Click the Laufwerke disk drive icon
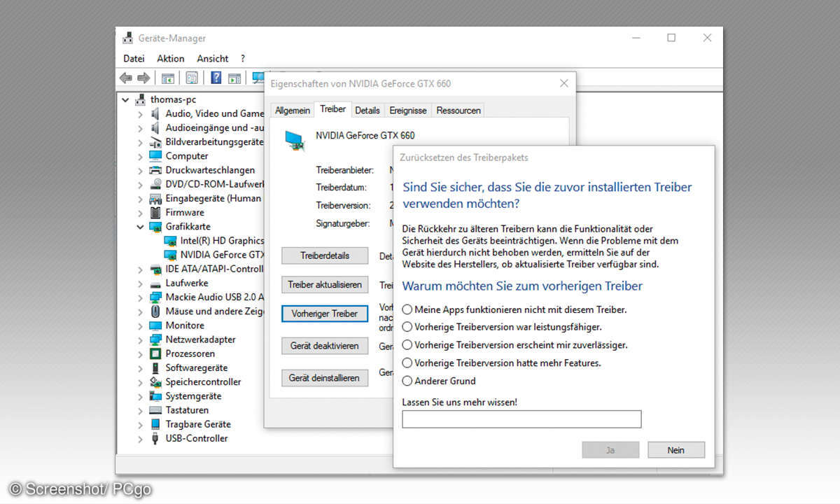This screenshot has height=504, width=840. [155, 283]
